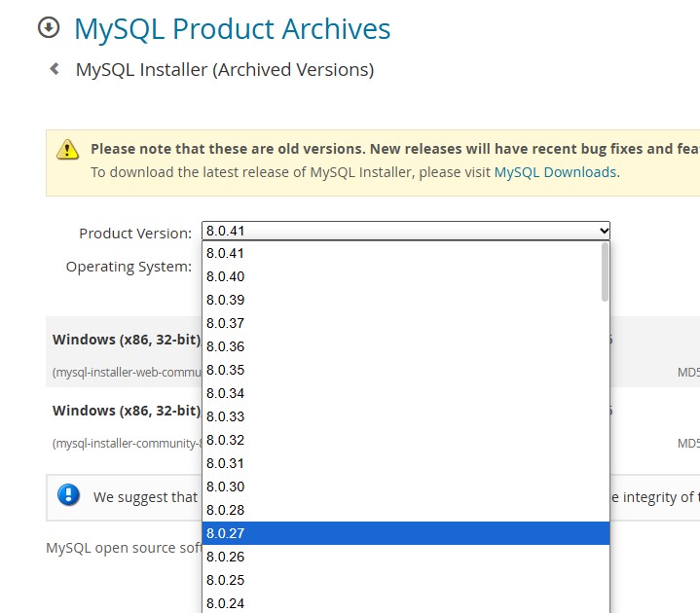Select highlighted version 8.0.27
The width and height of the screenshot is (700, 613).
pyautogui.click(x=406, y=533)
